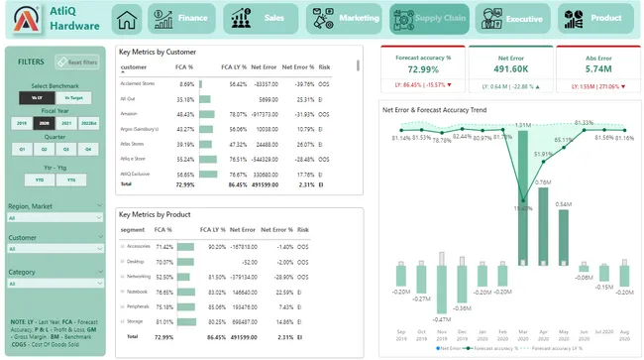The width and height of the screenshot is (644, 360).
Task: Open the Home page icon
Action: pyautogui.click(x=127, y=19)
